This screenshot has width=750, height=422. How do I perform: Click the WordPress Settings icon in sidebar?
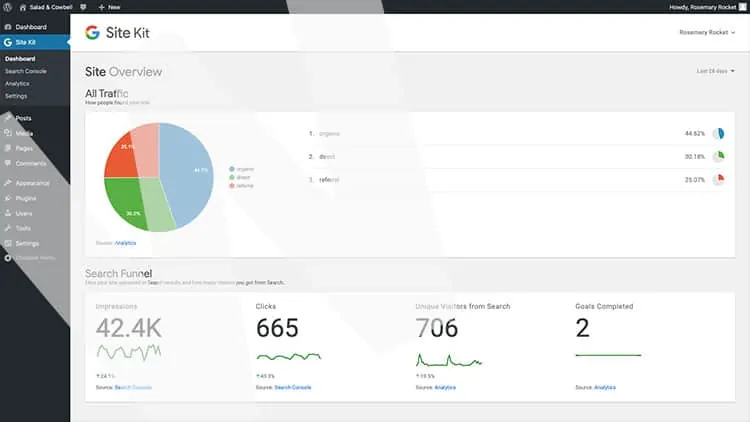[x=8, y=244]
